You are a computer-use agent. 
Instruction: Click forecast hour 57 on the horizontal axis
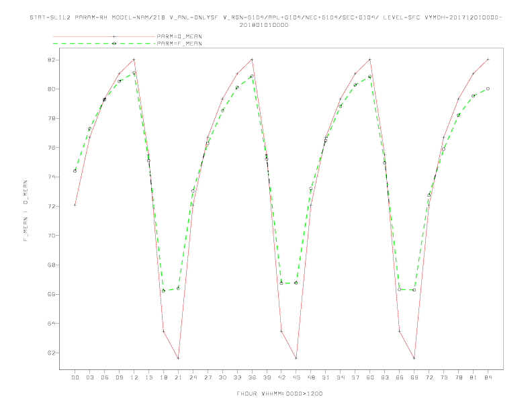[355, 377]
